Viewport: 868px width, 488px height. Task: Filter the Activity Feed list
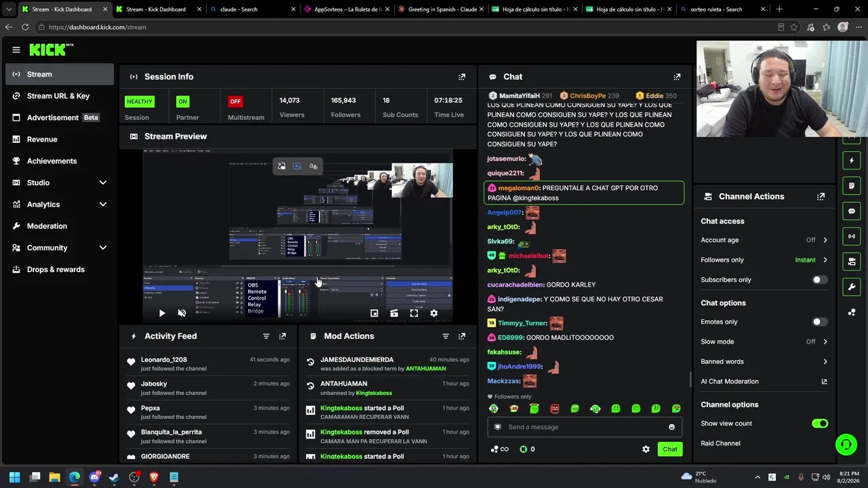pos(266,336)
